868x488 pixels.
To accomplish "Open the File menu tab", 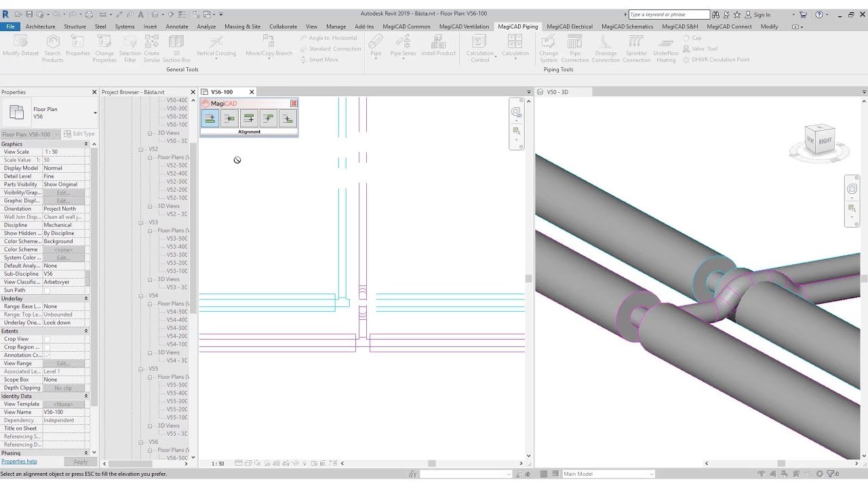I will [x=11, y=26].
